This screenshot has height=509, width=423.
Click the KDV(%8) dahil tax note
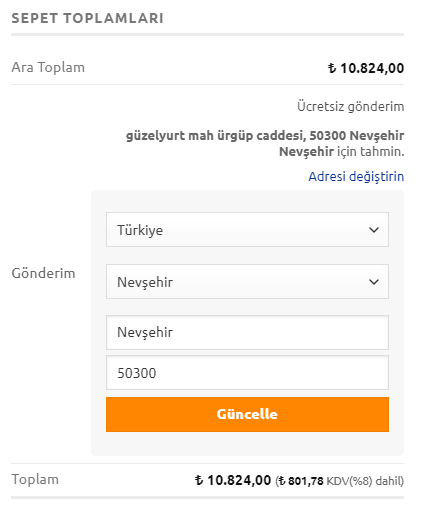365,481
